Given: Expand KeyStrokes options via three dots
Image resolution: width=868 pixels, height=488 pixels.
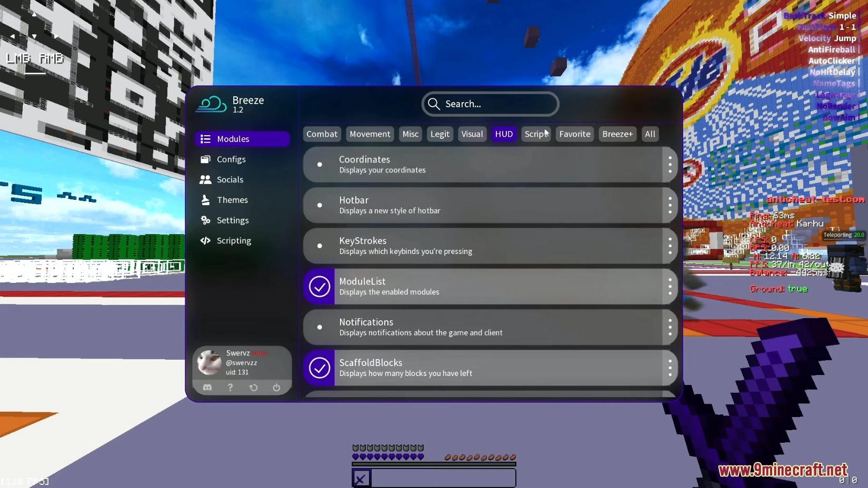Looking at the screenshot, I should 670,246.
